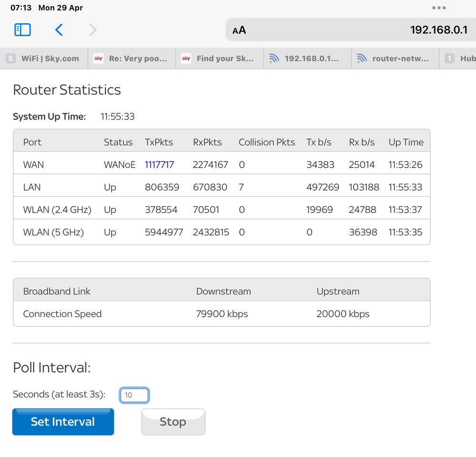
Task: Open the Safari sidebar panel
Action: 22,30
